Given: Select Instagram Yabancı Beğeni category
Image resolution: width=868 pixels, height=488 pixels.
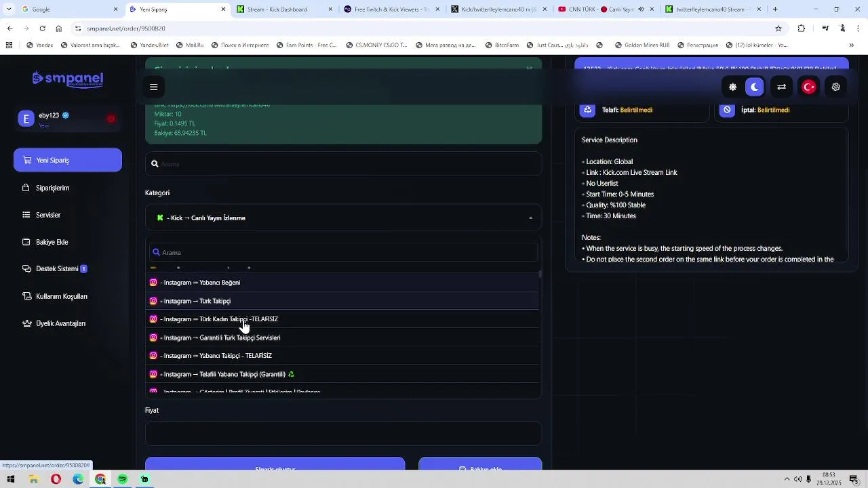Looking at the screenshot, I should (343, 283).
